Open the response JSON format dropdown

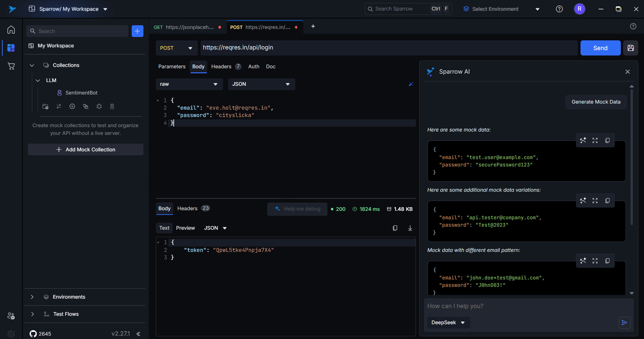point(215,228)
